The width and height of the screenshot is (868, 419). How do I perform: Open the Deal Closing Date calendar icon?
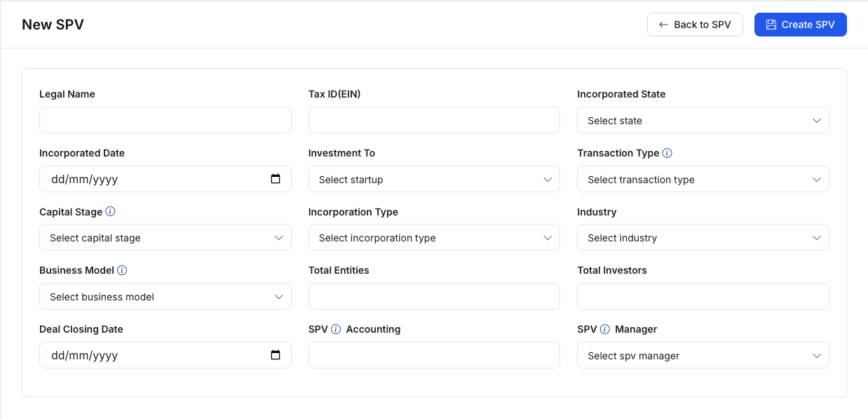276,355
